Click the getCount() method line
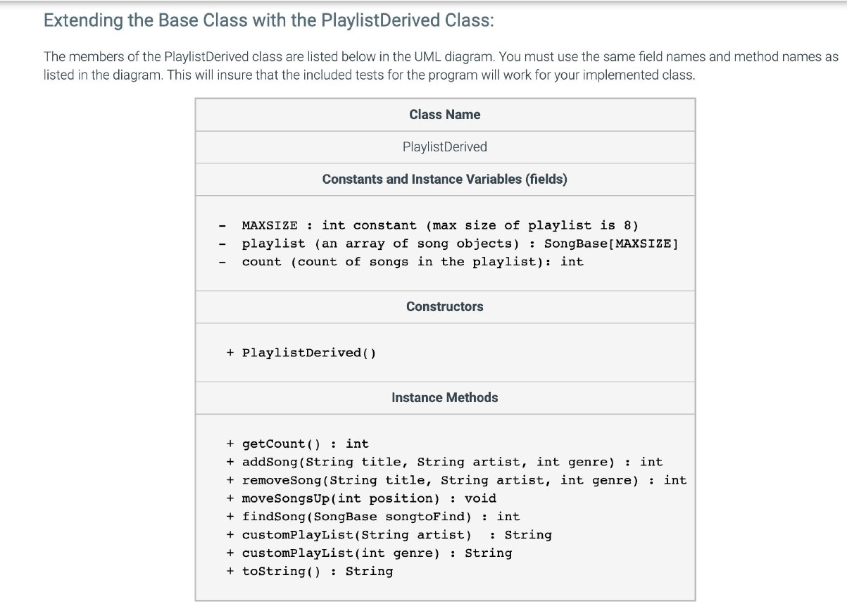This screenshot has width=847, height=616. click(305, 444)
